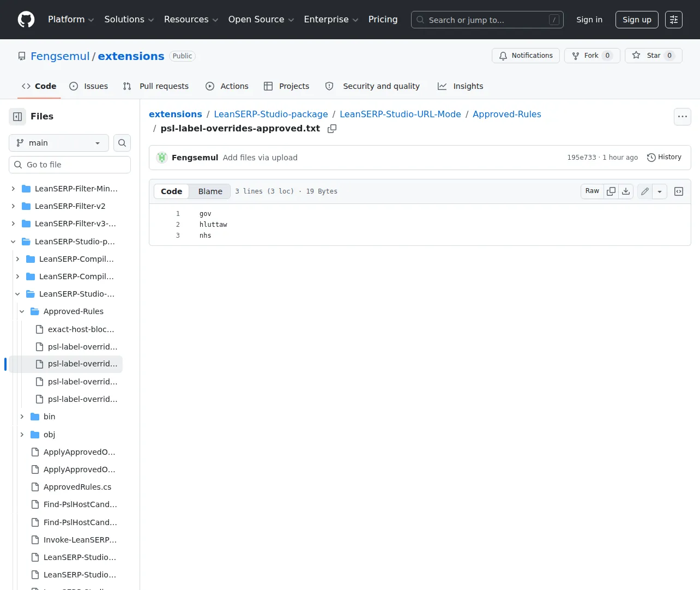Screen dimensions: 700x590
Task: Copy the file path icon
Action: pos(332,129)
